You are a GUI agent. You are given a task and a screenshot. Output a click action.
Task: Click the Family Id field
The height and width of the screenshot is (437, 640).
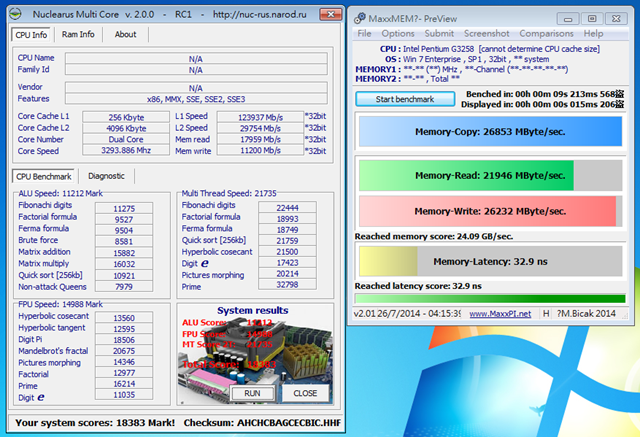point(196,70)
